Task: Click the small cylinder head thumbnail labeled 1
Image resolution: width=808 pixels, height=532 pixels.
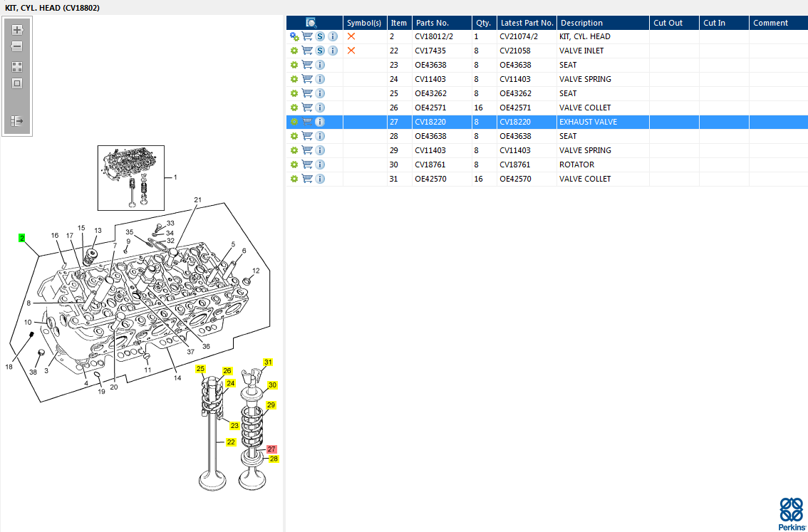Action: (130, 177)
